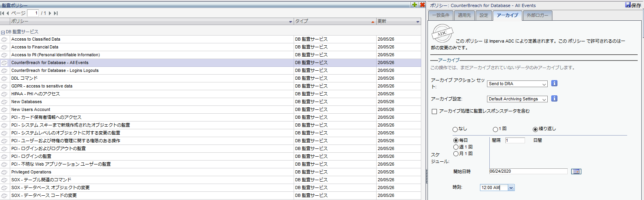Viewport: 644px width, 200px height.
Task: Click the 間隔 interval input field
Action: (515, 140)
